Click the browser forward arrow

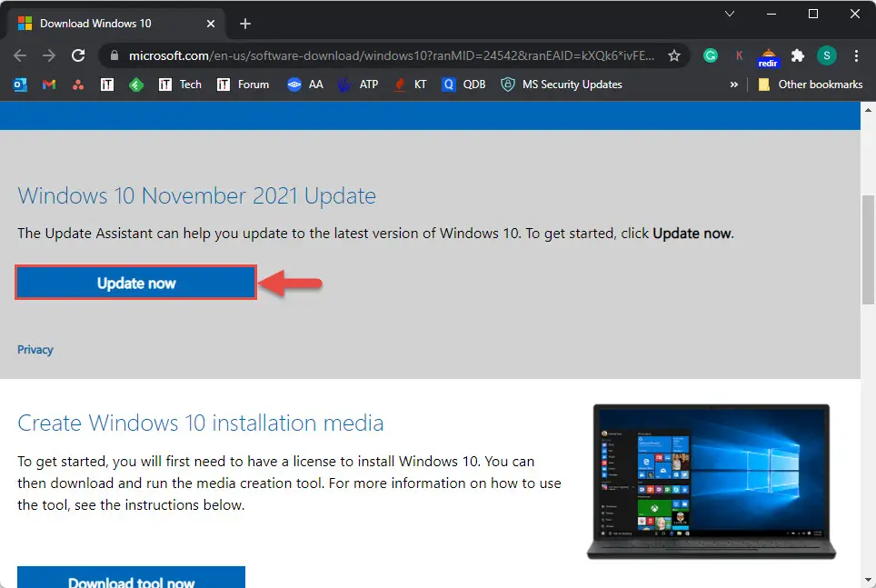[49, 55]
